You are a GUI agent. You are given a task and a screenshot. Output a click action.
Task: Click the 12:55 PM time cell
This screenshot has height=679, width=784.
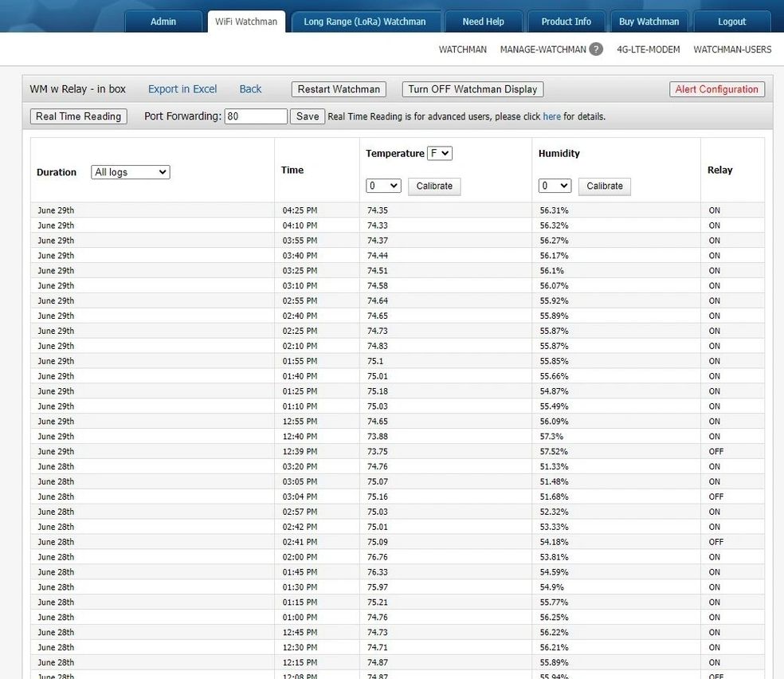(x=300, y=421)
